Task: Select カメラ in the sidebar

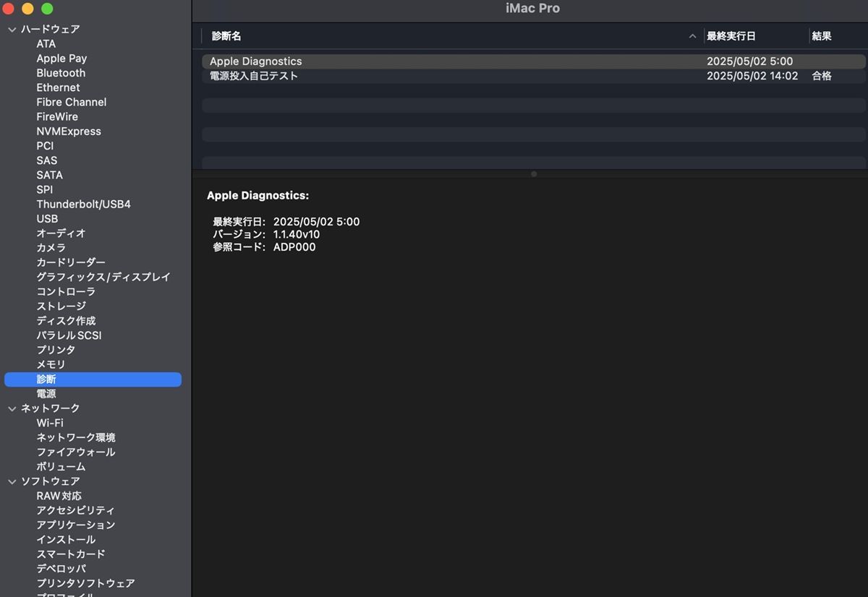Action: point(51,248)
